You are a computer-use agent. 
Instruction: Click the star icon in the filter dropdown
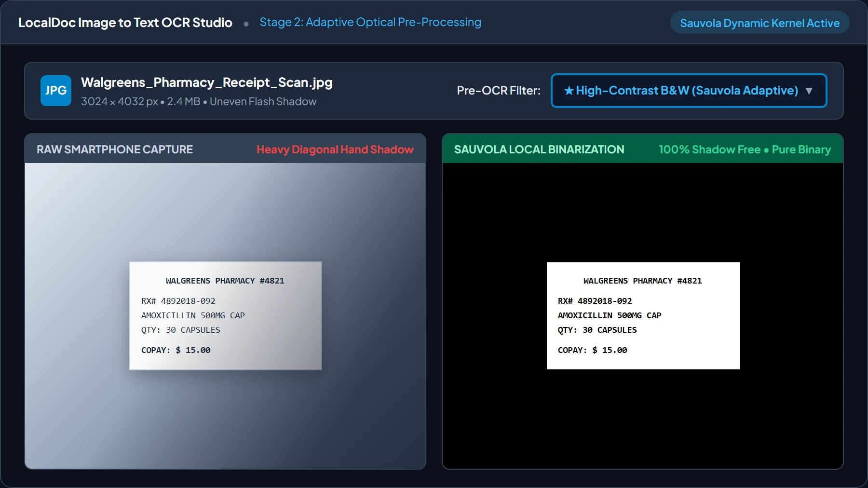pos(569,91)
